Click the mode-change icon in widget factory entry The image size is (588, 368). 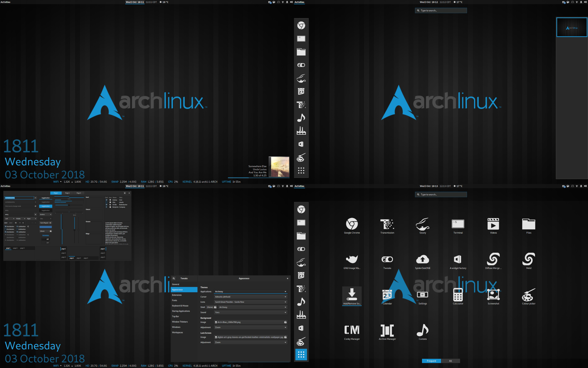click(x=36, y=206)
